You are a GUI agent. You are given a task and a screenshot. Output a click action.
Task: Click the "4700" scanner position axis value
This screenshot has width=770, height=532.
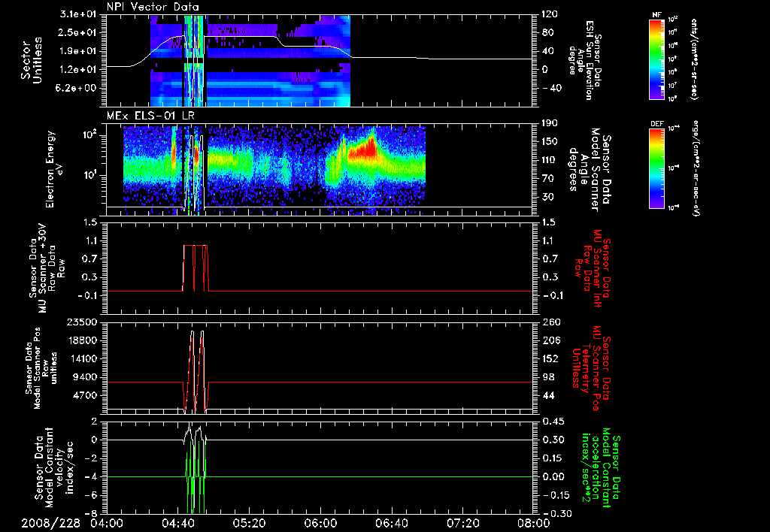(86, 395)
